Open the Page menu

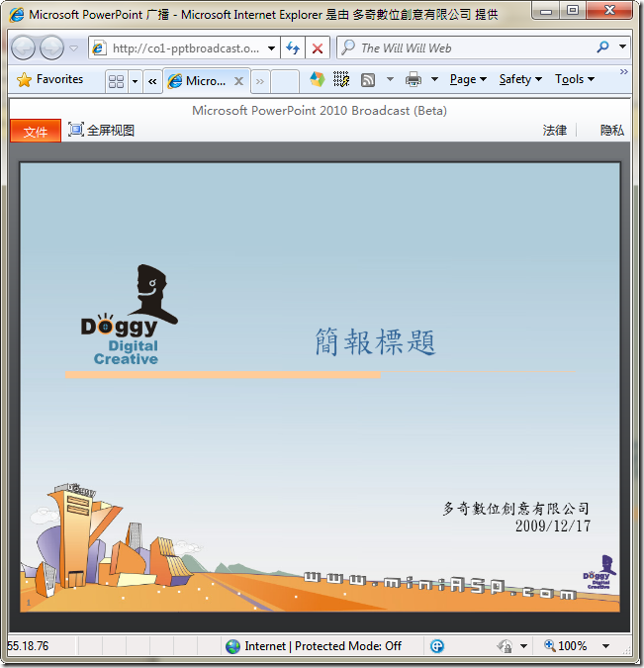[468, 79]
